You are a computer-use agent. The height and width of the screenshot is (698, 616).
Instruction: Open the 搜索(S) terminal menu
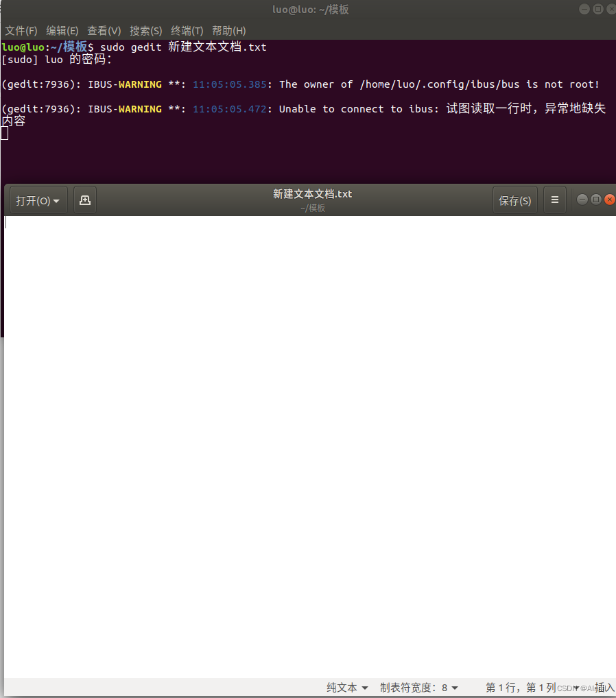pyautogui.click(x=145, y=30)
